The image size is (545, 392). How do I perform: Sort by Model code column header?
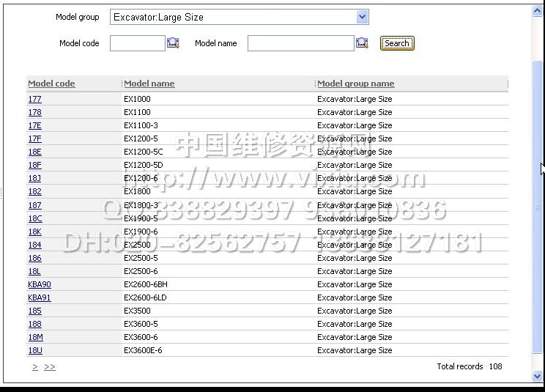click(x=51, y=84)
